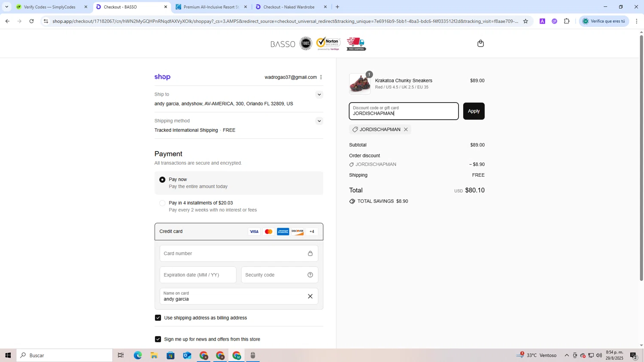
Task: Open a new browser tab
Action: (x=337, y=7)
